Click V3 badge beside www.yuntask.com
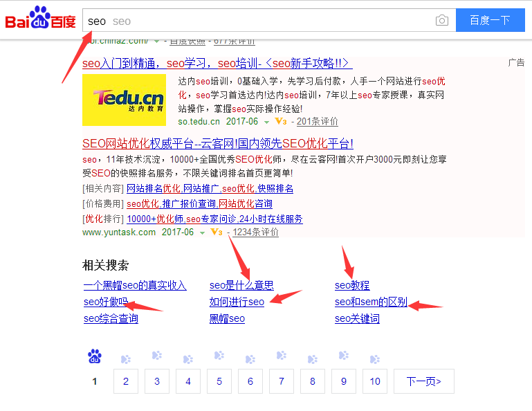The width and height of the screenshot is (532, 411). (x=216, y=232)
